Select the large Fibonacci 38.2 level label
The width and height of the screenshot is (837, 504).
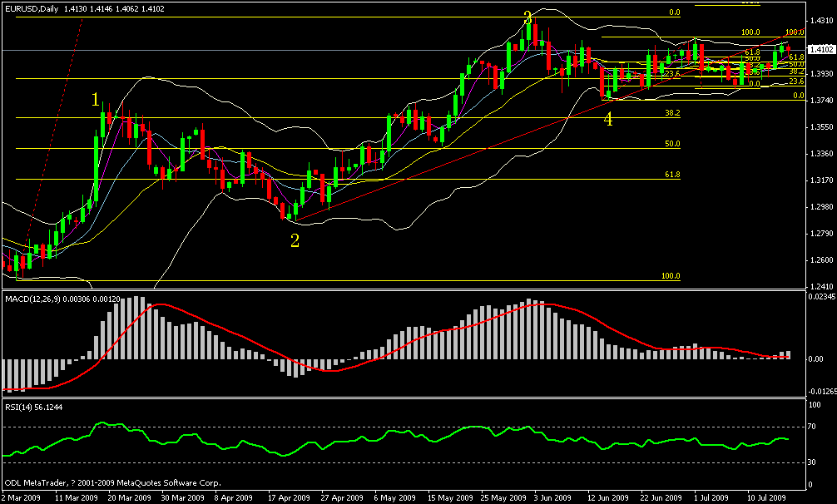click(x=672, y=113)
